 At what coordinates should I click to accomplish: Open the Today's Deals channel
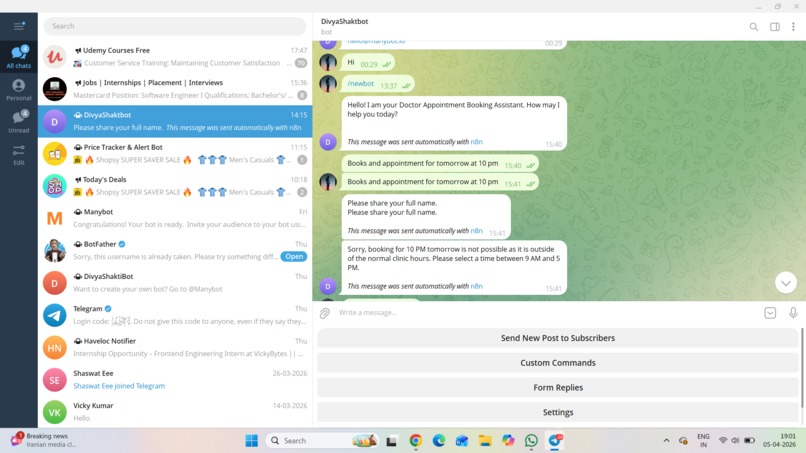point(175,186)
